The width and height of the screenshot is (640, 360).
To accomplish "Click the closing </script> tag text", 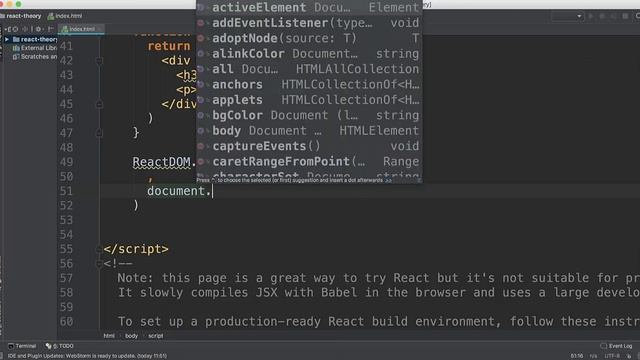I will point(136,249).
